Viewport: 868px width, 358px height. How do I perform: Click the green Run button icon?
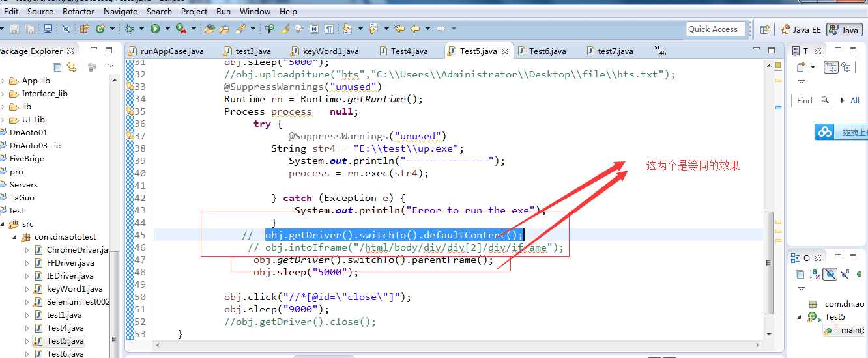(155, 29)
